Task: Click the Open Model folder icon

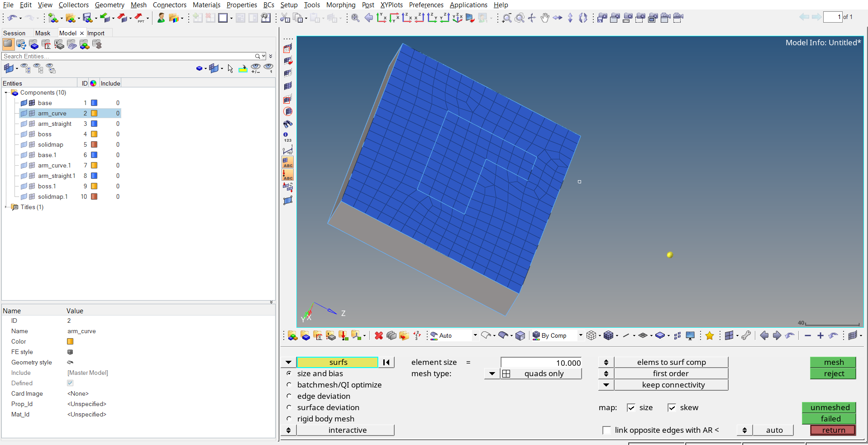Action: point(70,18)
